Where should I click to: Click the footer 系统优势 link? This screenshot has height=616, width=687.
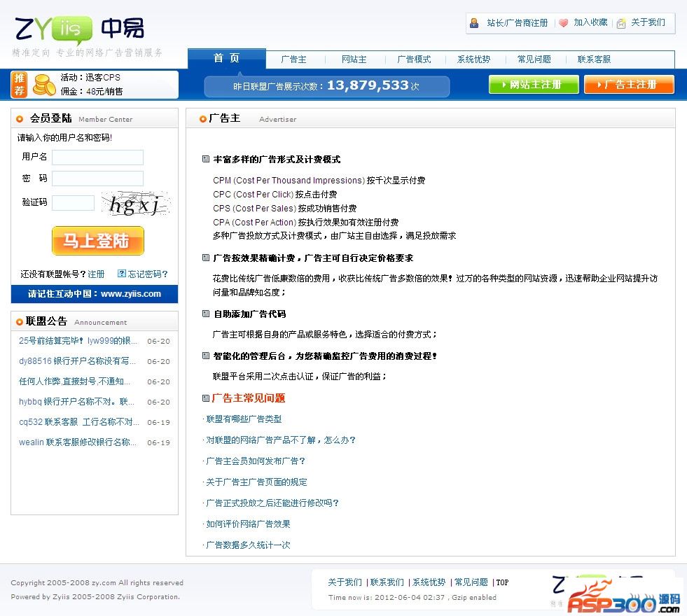coord(429,582)
